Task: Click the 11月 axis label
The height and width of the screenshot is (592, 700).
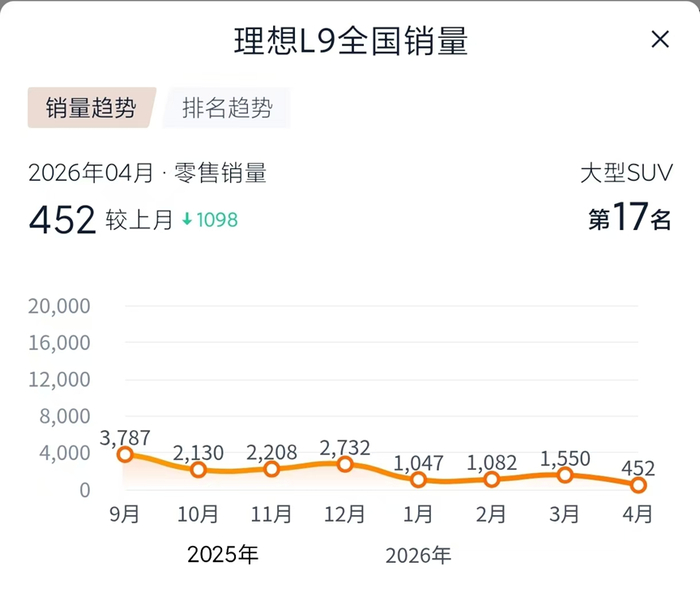Action: (x=271, y=514)
